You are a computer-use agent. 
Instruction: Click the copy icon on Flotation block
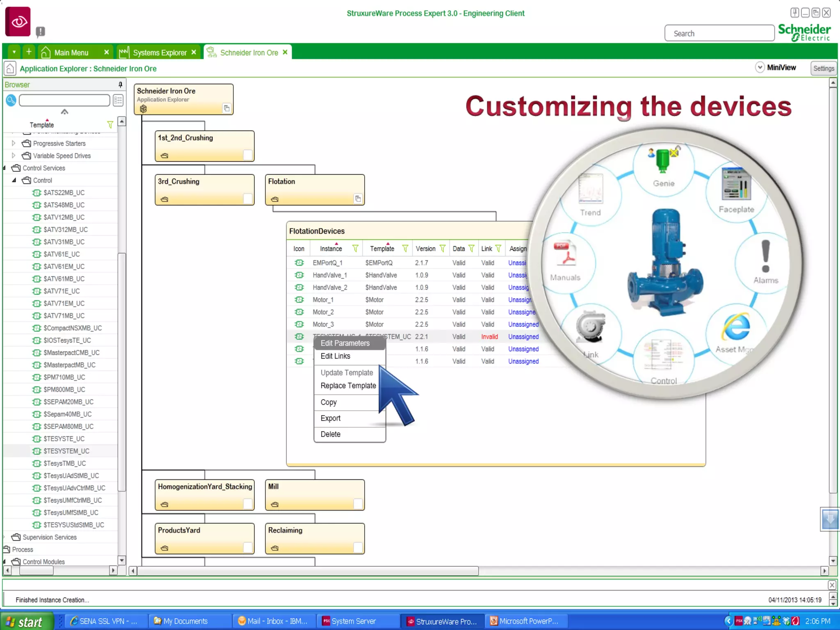pyautogui.click(x=358, y=199)
